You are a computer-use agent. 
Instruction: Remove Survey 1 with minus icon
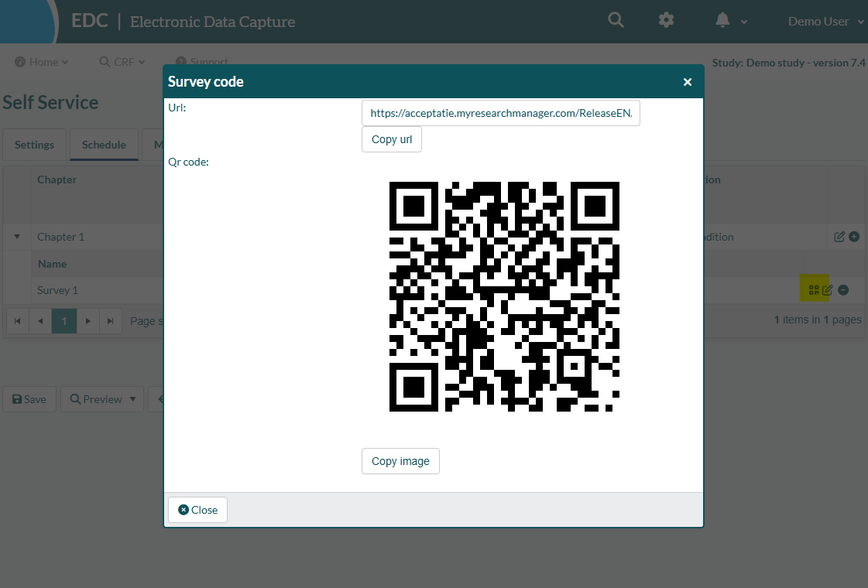tap(843, 290)
